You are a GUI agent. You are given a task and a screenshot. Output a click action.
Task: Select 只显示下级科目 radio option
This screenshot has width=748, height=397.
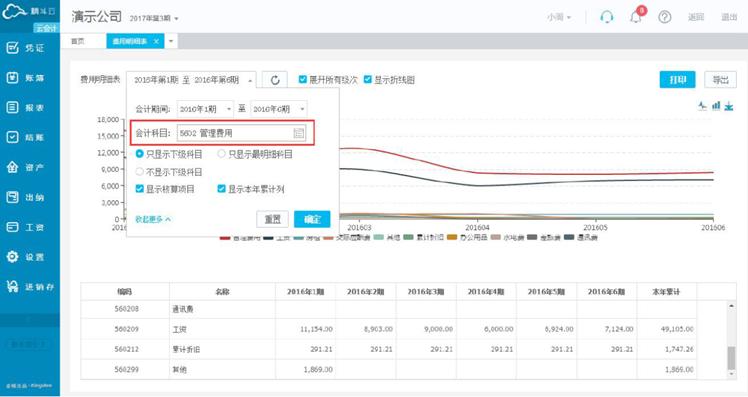139,154
